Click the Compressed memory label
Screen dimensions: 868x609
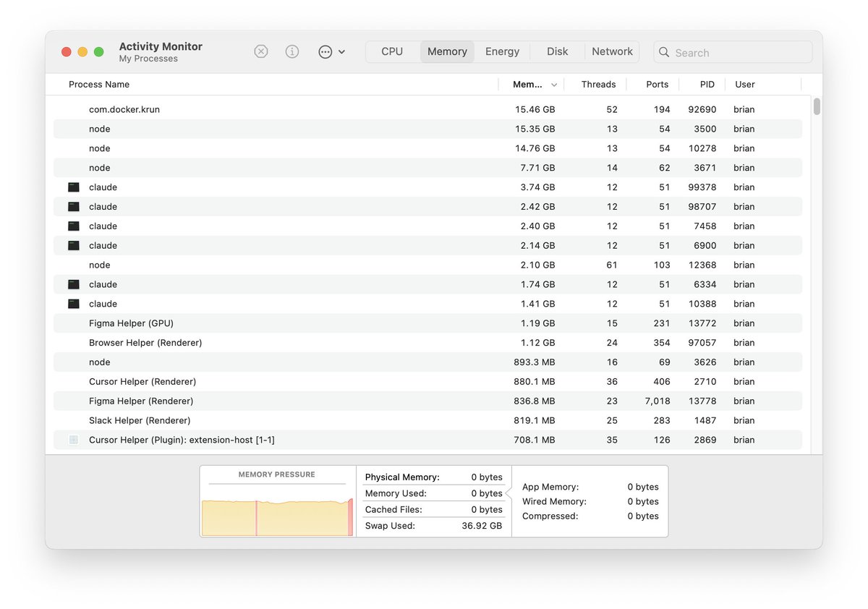550,516
